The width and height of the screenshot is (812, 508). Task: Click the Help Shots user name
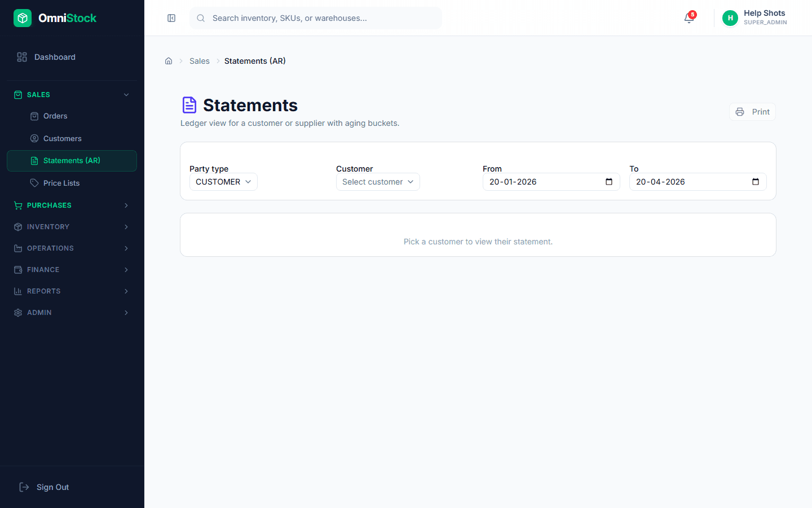coord(764,13)
